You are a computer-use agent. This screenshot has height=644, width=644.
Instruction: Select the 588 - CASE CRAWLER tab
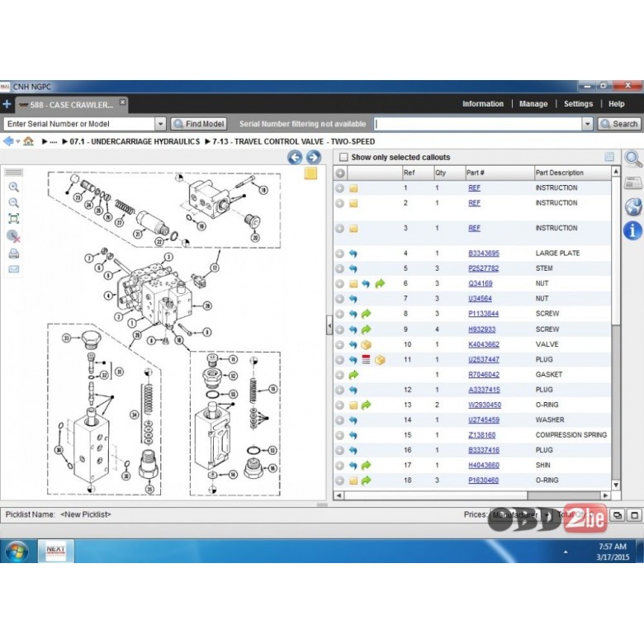coord(72,105)
